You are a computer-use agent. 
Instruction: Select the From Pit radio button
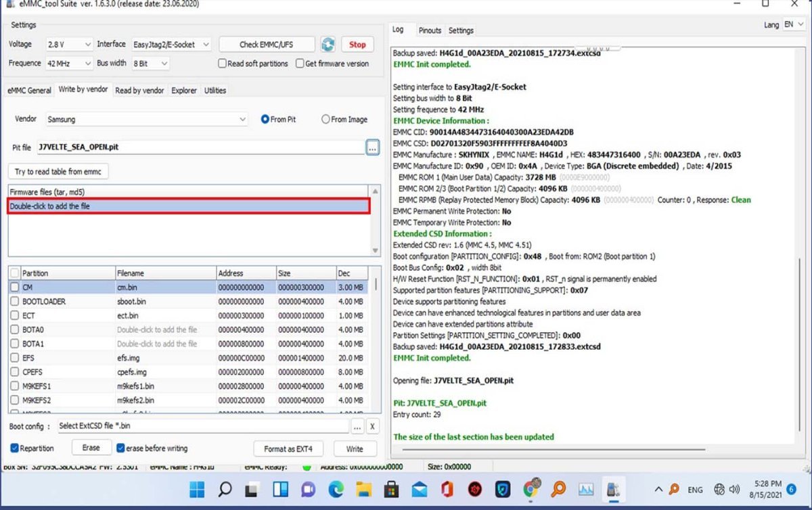pyautogui.click(x=265, y=120)
